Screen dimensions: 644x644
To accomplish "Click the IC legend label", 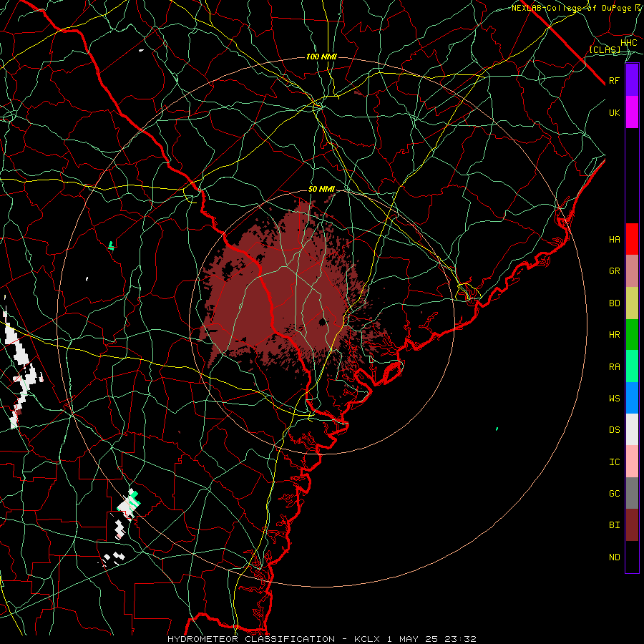I will click(x=614, y=462).
